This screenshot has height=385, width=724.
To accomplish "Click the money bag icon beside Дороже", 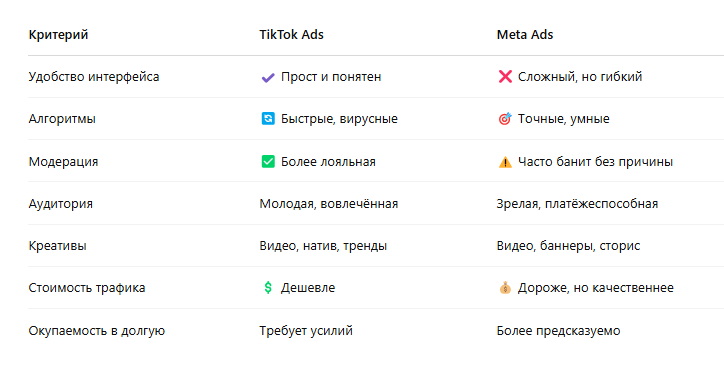I will point(505,288).
